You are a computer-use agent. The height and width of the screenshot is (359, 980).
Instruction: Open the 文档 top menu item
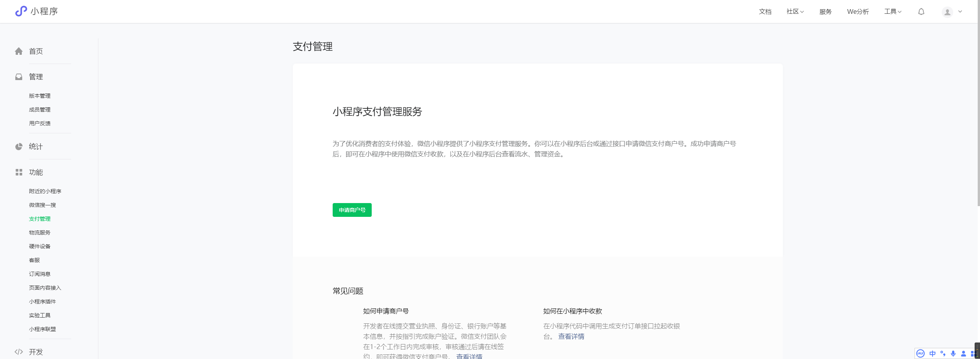click(765, 11)
